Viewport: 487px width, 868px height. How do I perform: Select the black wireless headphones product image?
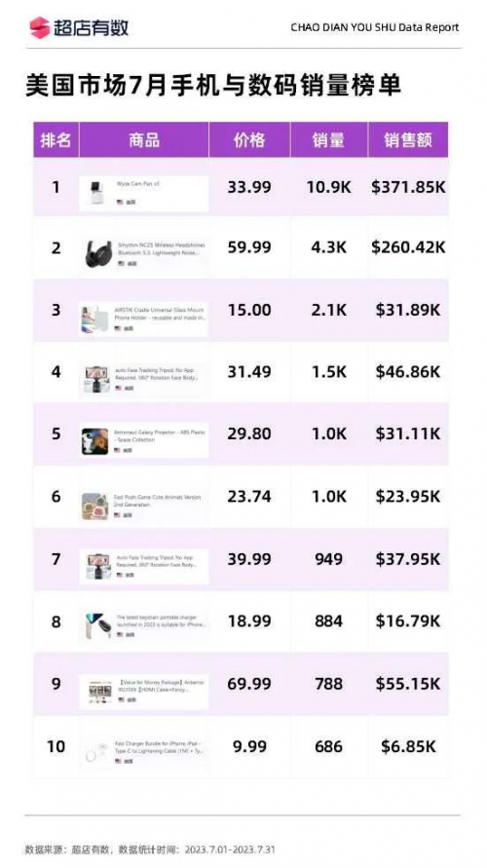click(98, 253)
